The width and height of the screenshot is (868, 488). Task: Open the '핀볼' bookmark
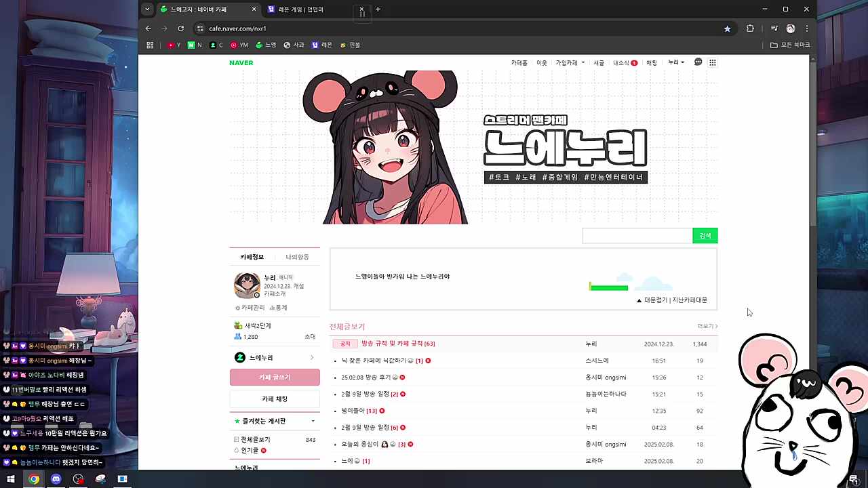pos(350,45)
